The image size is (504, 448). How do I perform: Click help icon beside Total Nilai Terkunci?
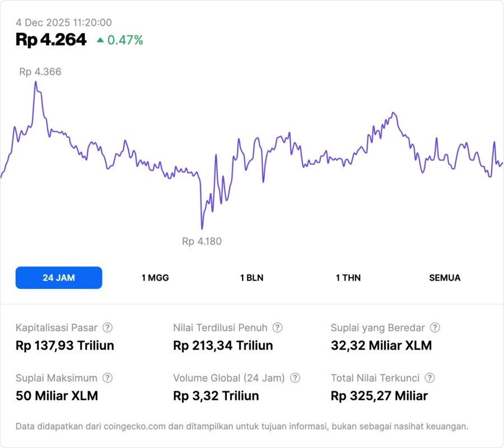coord(430,378)
